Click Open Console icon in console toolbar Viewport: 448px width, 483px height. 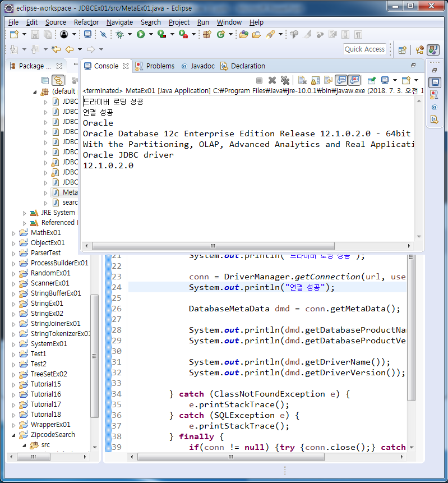[x=406, y=81]
